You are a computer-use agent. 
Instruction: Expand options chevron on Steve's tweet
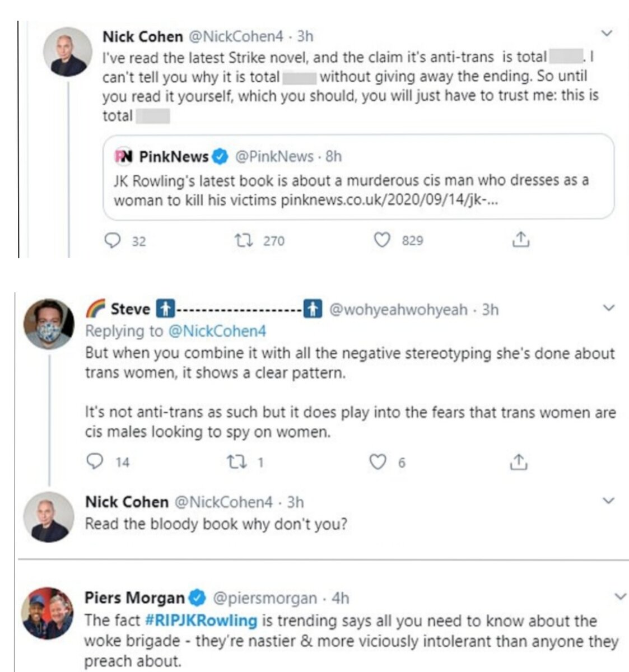tap(609, 307)
